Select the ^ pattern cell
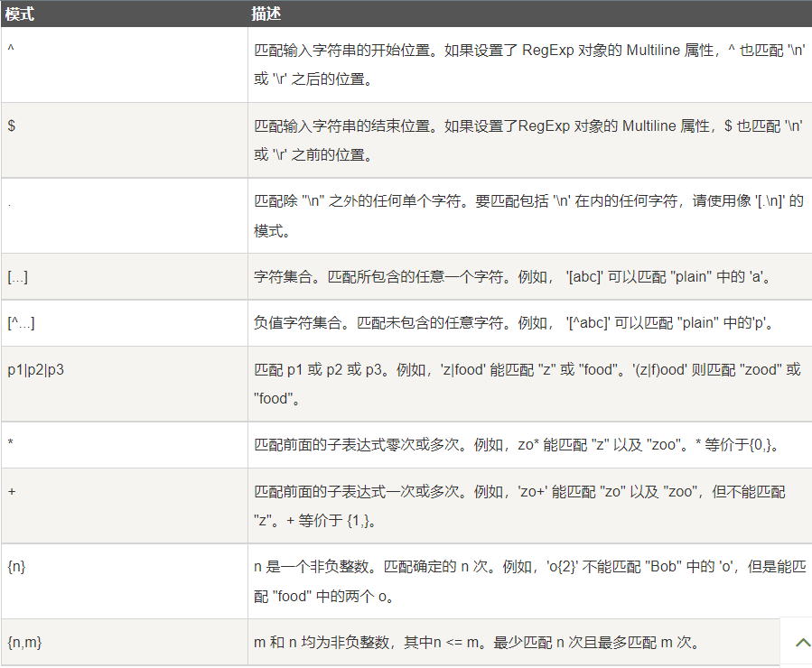The image size is (812, 668). coord(125,65)
